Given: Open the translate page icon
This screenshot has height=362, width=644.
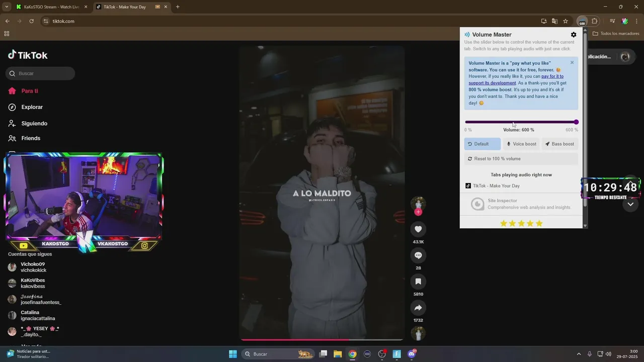Looking at the screenshot, I should coord(554,21).
